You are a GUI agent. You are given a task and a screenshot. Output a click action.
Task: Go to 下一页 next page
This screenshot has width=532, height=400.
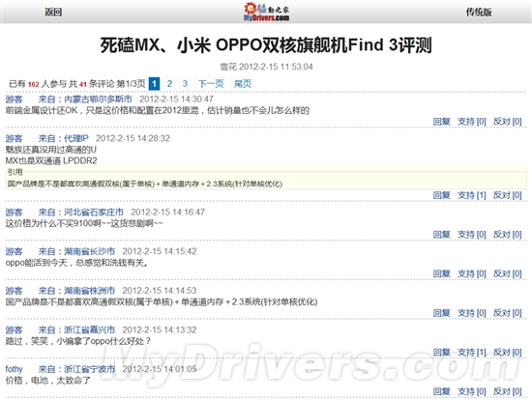pos(211,83)
